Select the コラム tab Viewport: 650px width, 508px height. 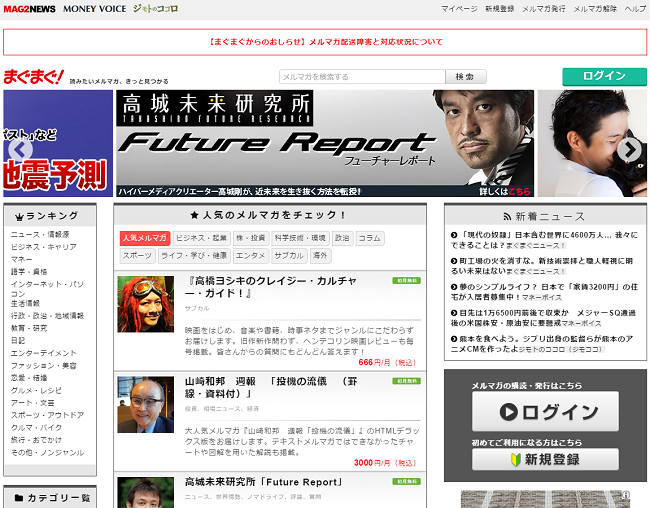370,238
